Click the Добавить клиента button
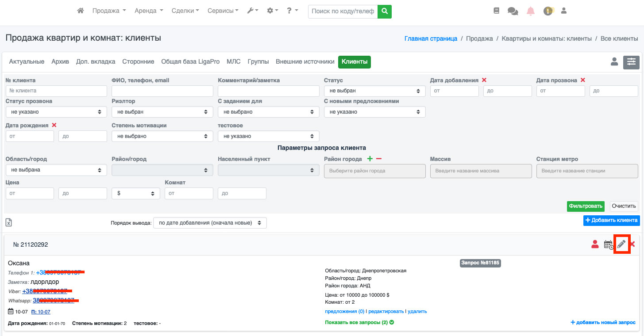 click(611, 220)
